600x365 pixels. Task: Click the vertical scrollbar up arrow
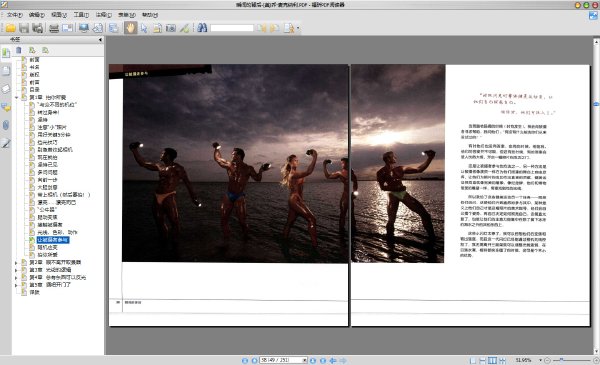point(596,41)
